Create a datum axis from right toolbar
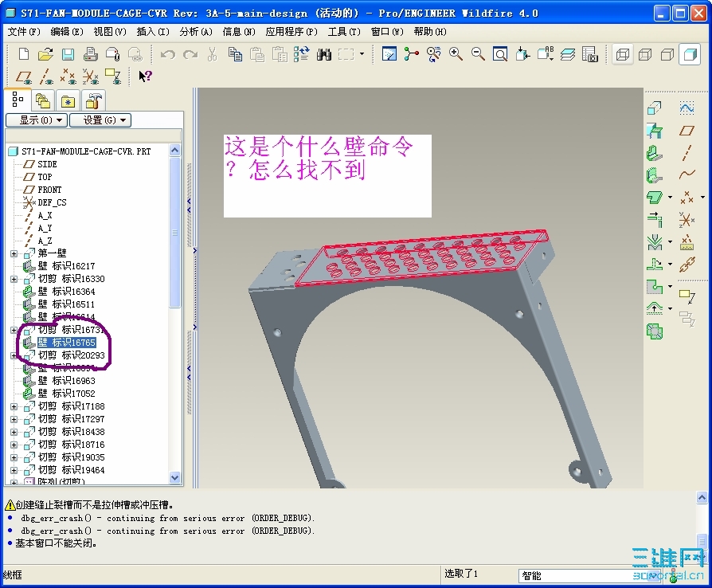Screen dimensions: 712x588 click(687, 153)
